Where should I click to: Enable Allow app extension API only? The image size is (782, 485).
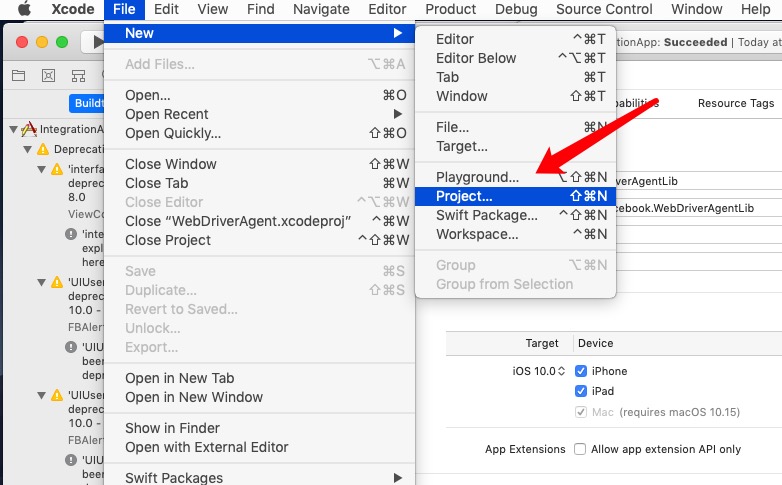click(x=580, y=449)
